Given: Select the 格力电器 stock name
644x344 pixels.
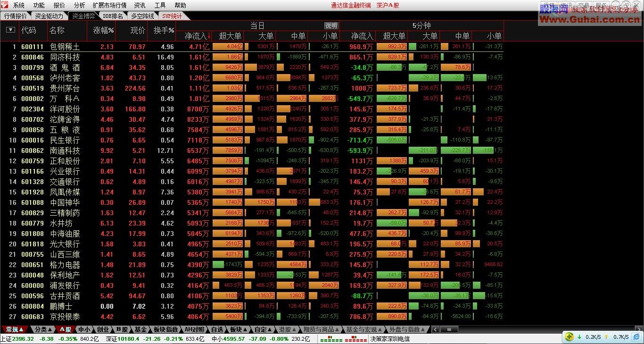Looking at the screenshot, I should (x=65, y=265).
